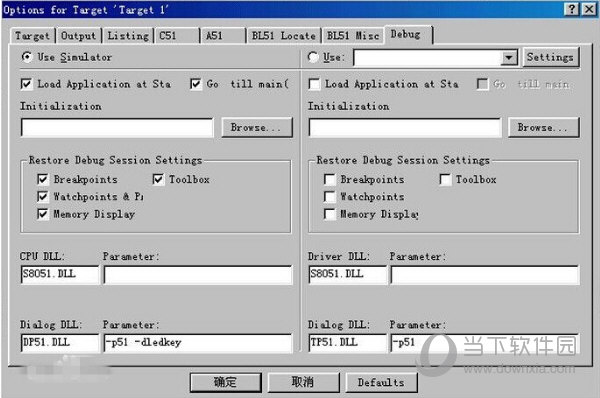Enable driver Memory Display checkbox
The width and height of the screenshot is (600, 398).
coord(329,214)
